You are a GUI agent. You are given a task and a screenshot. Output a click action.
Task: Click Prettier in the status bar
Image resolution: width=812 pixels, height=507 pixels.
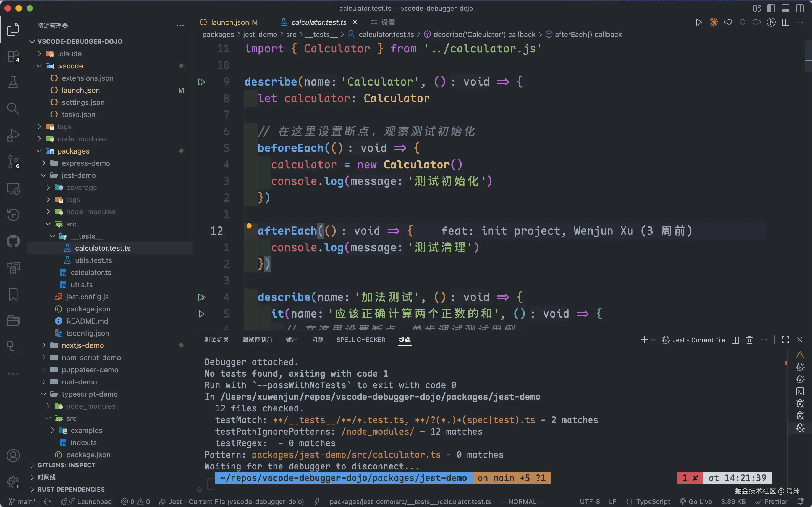771,502
